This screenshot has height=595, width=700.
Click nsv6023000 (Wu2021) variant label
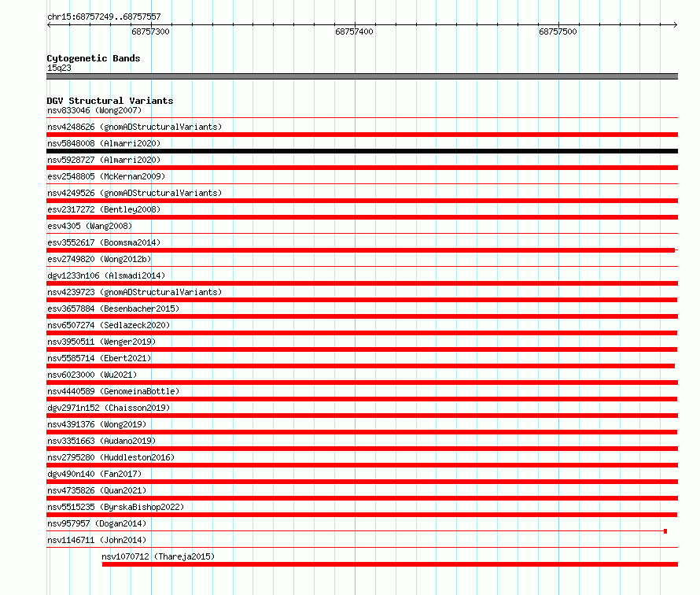coord(92,375)
